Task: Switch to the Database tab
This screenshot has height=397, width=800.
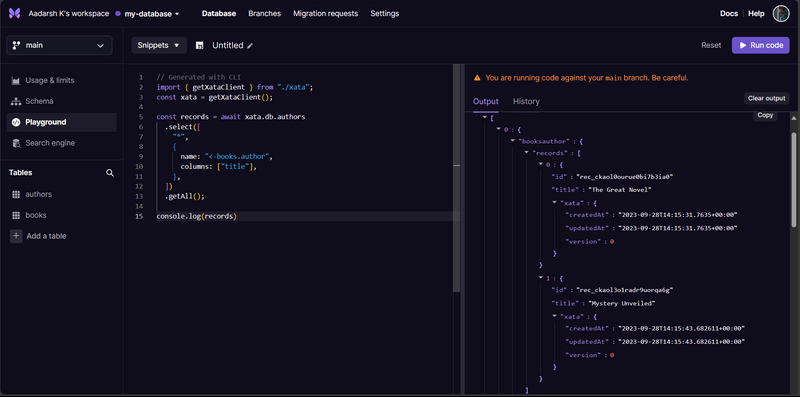Action: pyautogui.click(x=219, y=14)
